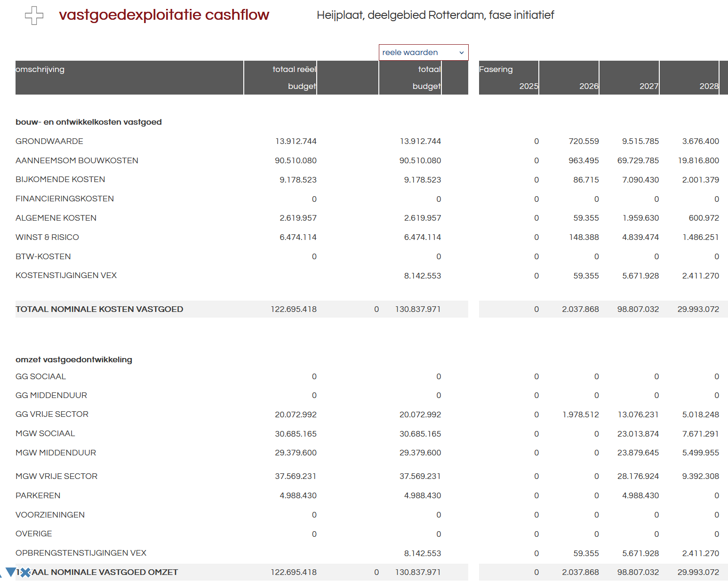Click the plus icon beside the title

click(34, 16)
